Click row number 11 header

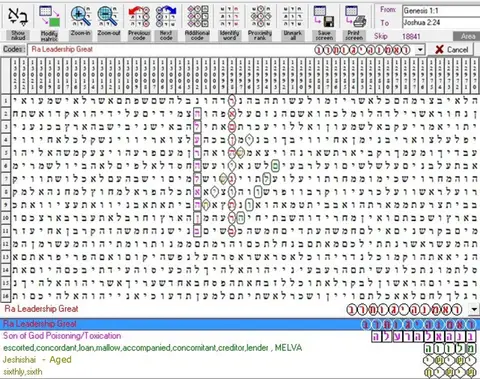point(6,231)
